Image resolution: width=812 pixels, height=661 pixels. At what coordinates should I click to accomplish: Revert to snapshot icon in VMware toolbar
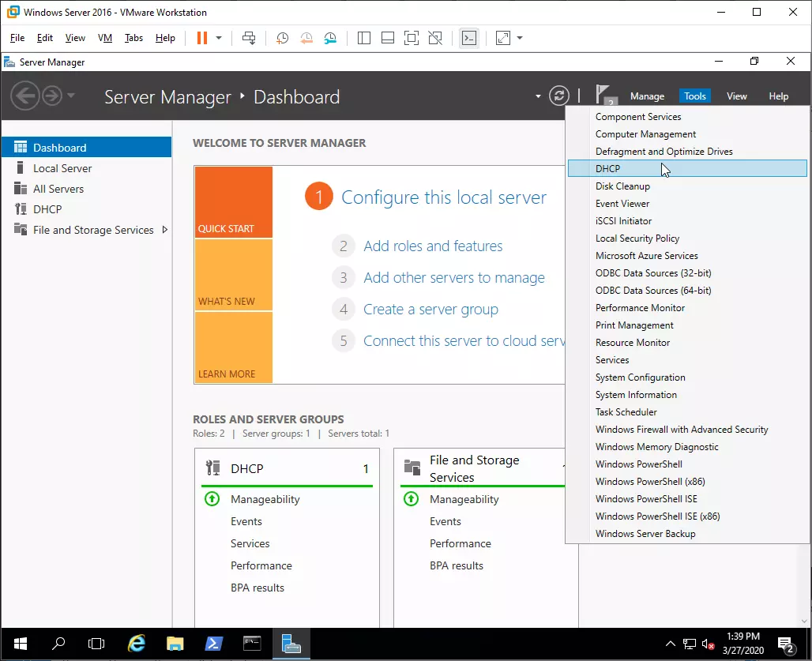(306, 38)
